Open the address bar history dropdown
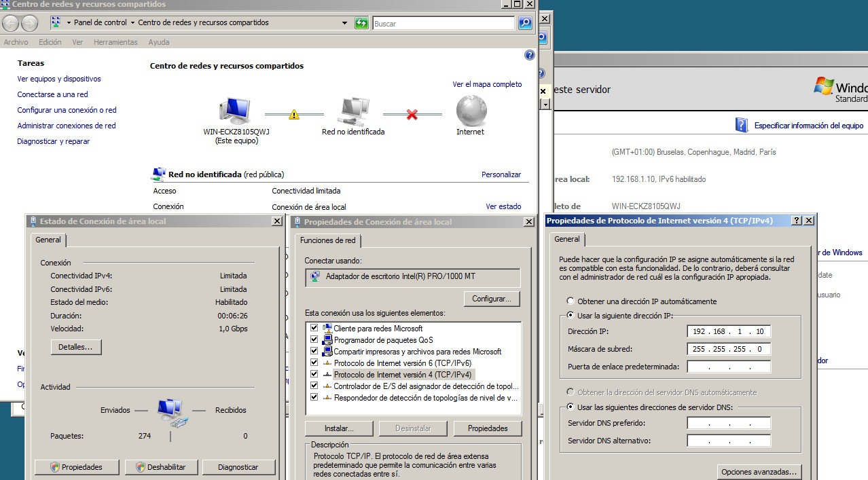Viewport: 868px width, 480px height. (345, 23)
